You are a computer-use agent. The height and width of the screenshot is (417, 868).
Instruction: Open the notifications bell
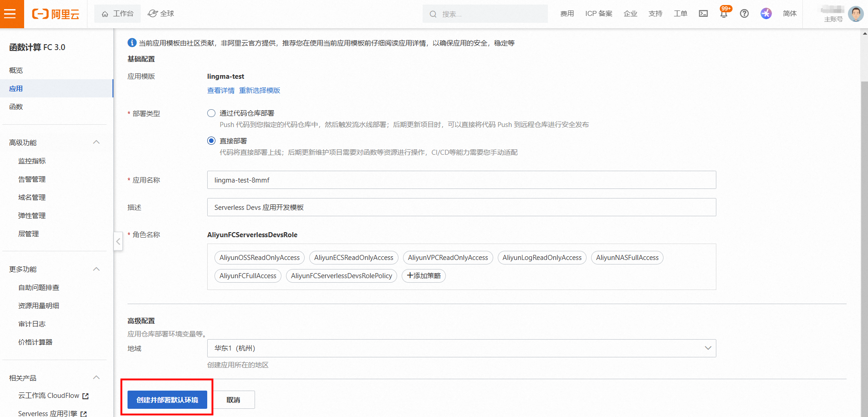723,14
